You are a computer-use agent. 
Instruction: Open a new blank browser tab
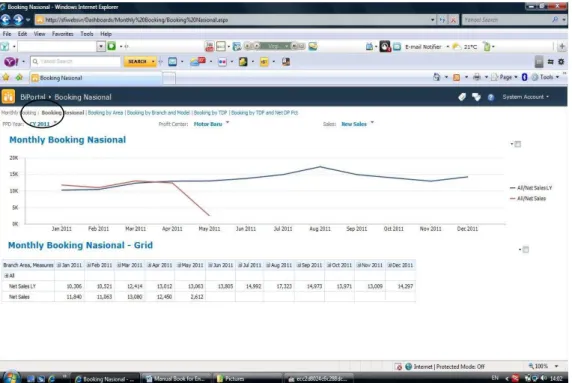(x=169, y=78)
